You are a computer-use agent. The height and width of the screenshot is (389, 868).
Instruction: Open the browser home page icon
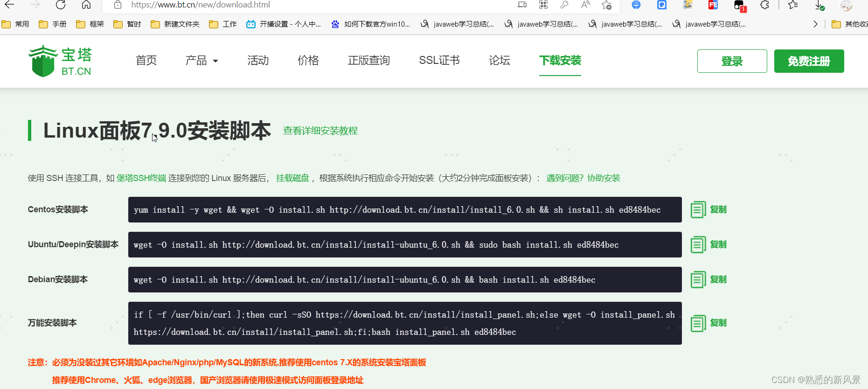(x=86, y=5)
